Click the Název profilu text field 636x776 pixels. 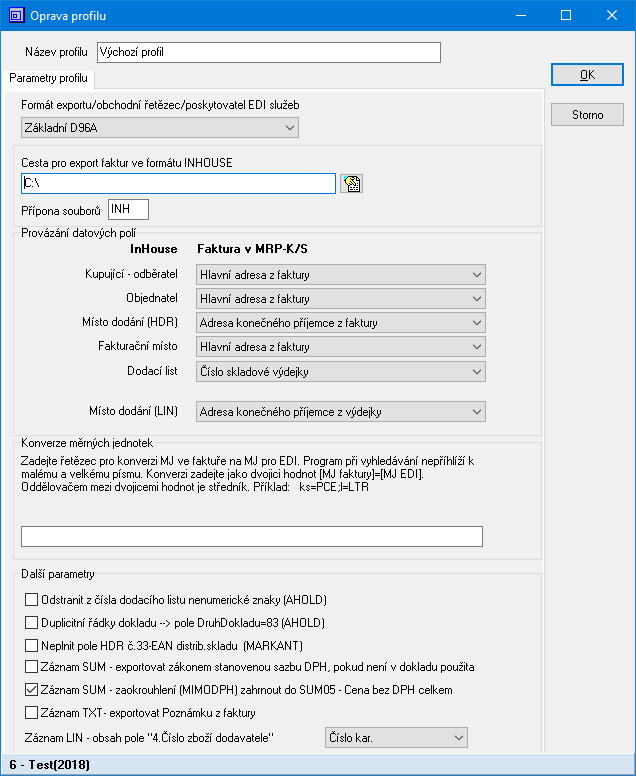(x=268, y=53)
